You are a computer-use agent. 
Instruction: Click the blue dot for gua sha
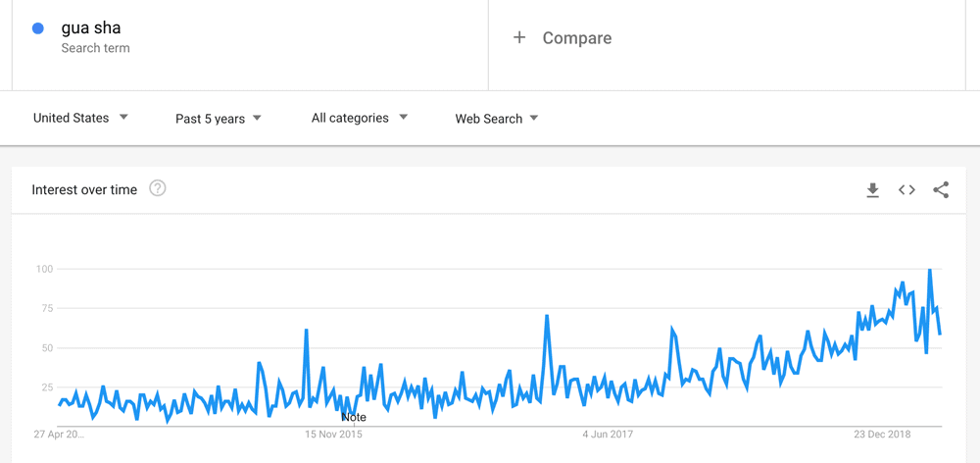click(x=37, y=28)
